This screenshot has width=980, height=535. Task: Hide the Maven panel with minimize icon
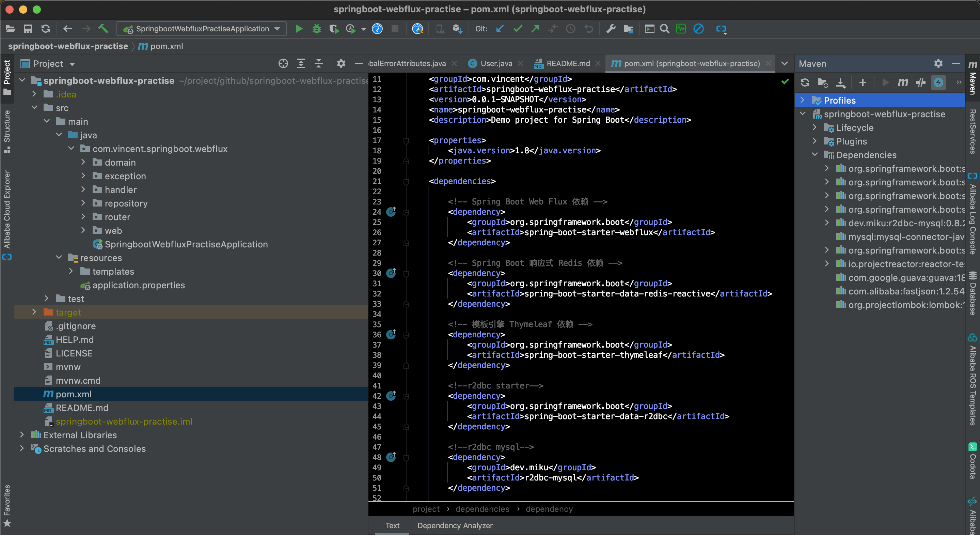point(955,64)
